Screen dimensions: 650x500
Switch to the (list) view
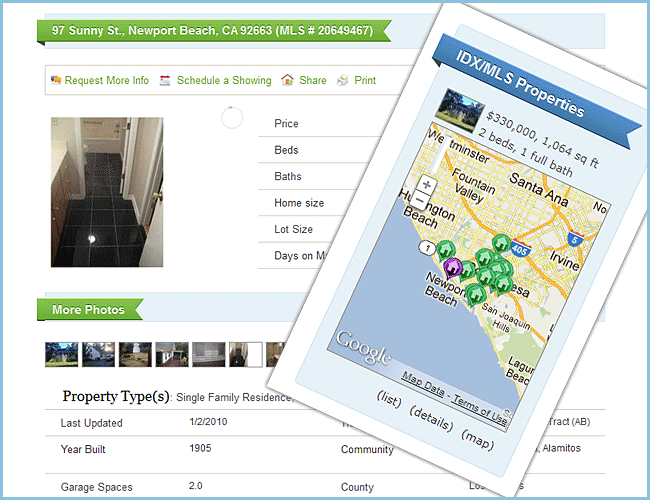[x=389, y=399]
